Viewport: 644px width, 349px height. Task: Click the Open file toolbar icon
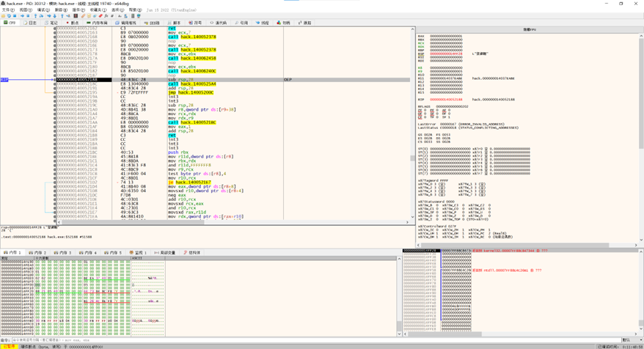pos(4,15)
